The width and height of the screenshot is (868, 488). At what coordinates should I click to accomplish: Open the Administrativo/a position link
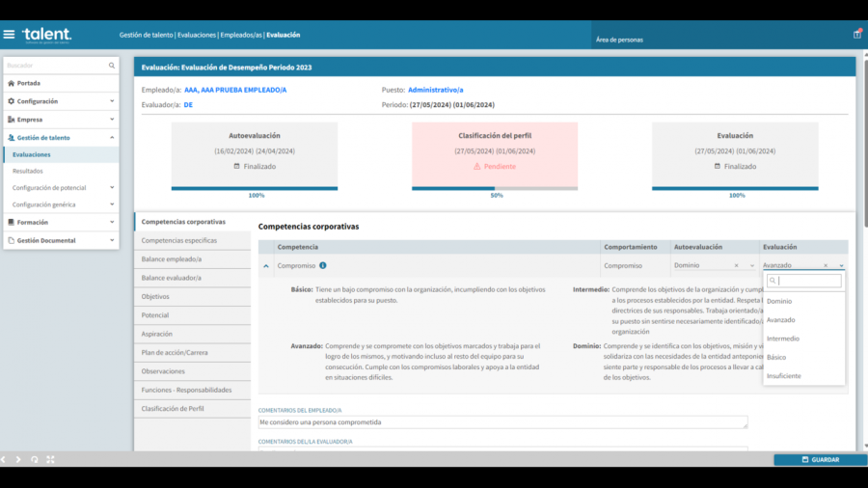[x=436, y=90]
